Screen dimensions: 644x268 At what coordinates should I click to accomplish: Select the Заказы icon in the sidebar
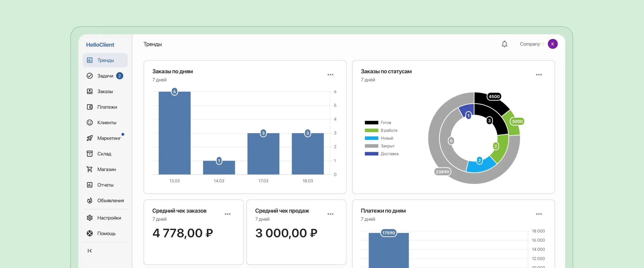(90, 91)
